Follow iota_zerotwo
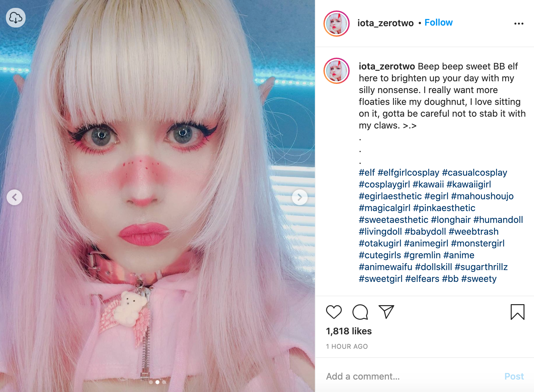 [439, 22]
